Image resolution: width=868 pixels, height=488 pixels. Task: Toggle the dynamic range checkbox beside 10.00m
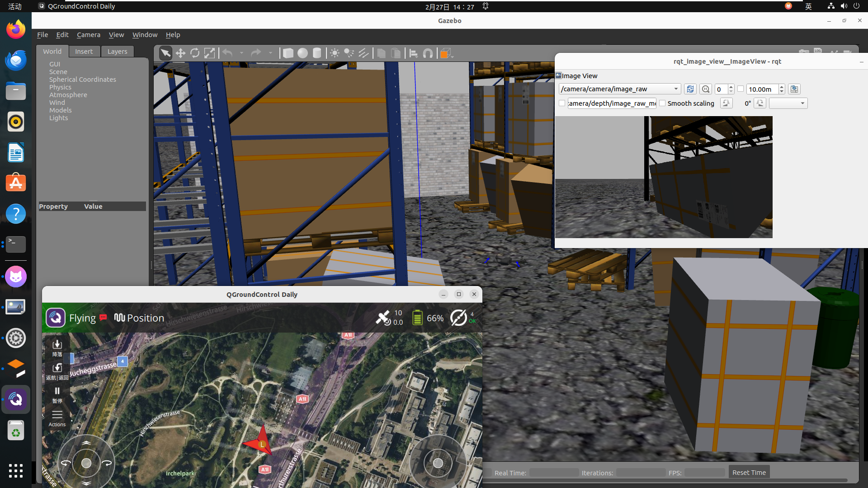[x=741, y=89]
